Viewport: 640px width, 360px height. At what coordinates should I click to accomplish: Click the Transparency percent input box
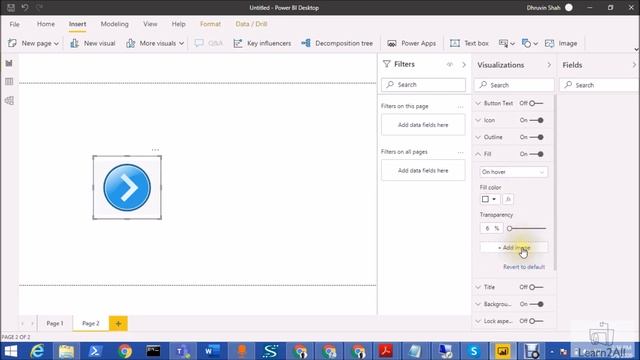(x=491, y=229)
